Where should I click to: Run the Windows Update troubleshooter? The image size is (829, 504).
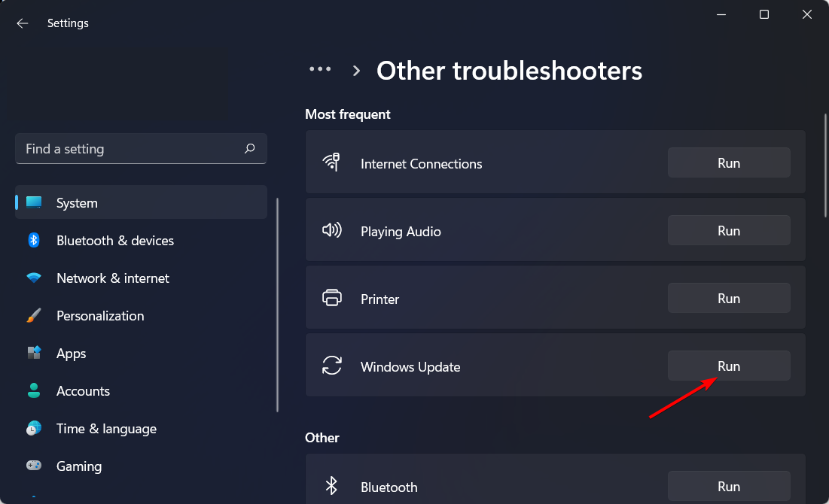[728, 366]
